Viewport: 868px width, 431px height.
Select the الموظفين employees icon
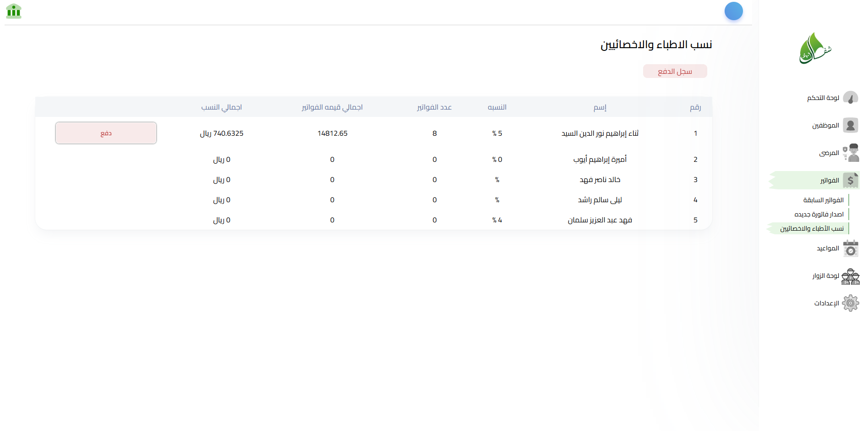click(x=851, y=125)
